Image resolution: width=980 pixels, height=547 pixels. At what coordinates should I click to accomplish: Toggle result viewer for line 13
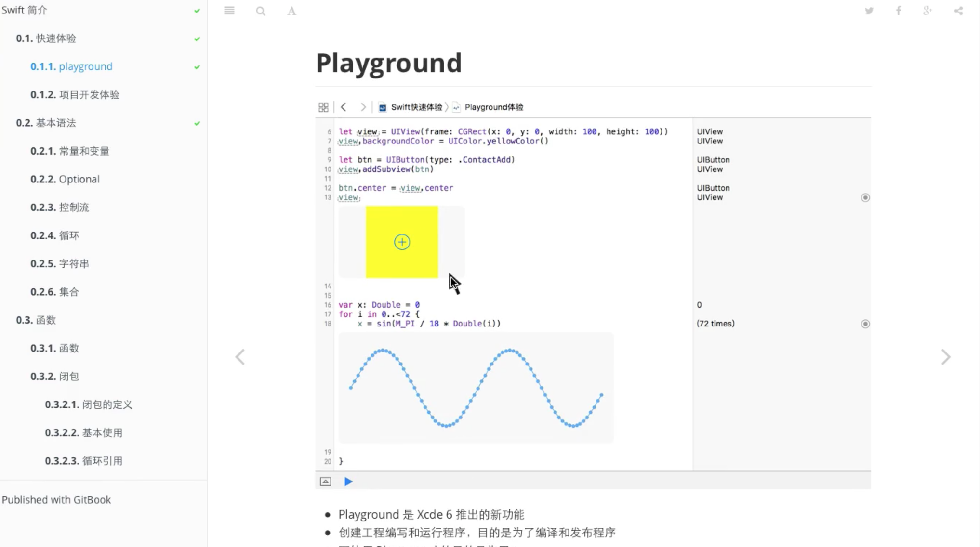click(865, 197)
